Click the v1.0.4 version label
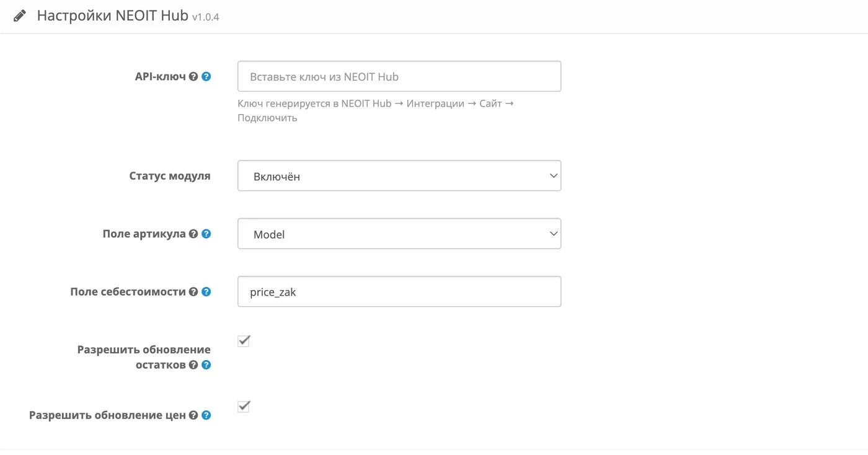Screen dimensions: 868x455 tap(205, 17)
